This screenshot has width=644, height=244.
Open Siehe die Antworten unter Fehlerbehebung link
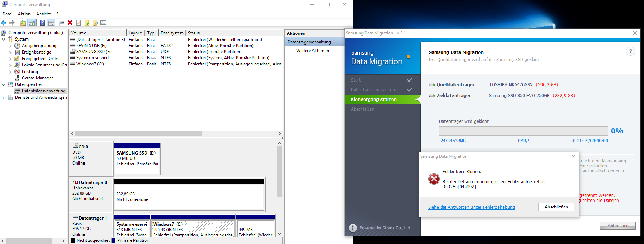[x=471, y=207]
